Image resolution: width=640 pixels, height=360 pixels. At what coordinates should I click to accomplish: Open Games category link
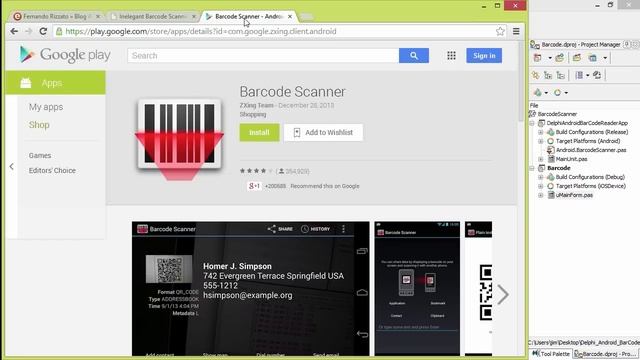pyautogui.click(x=40, y=156)
